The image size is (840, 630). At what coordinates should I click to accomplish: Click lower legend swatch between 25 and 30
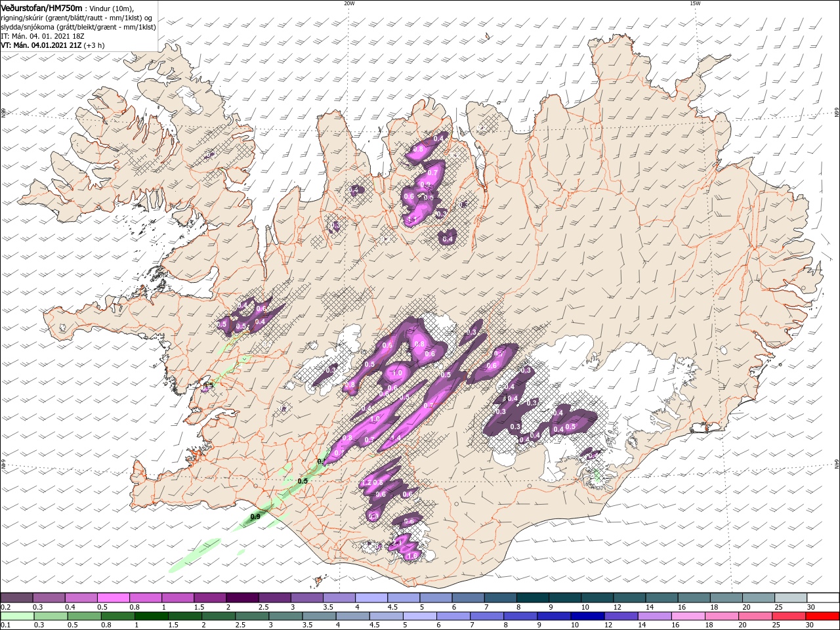pyautogui.click(x=789, y=616)
